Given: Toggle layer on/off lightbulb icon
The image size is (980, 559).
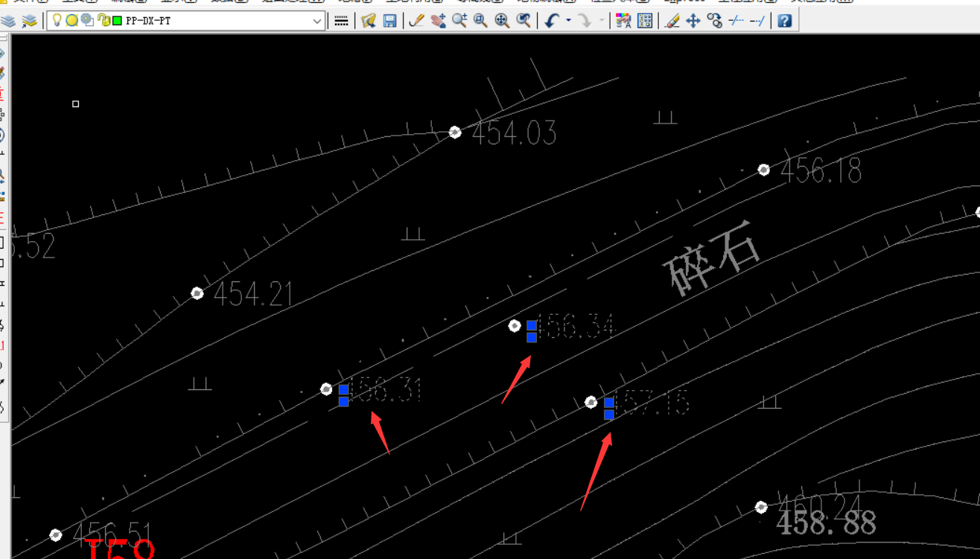Looking at the screenshot, I should click(x=57, y=21).
